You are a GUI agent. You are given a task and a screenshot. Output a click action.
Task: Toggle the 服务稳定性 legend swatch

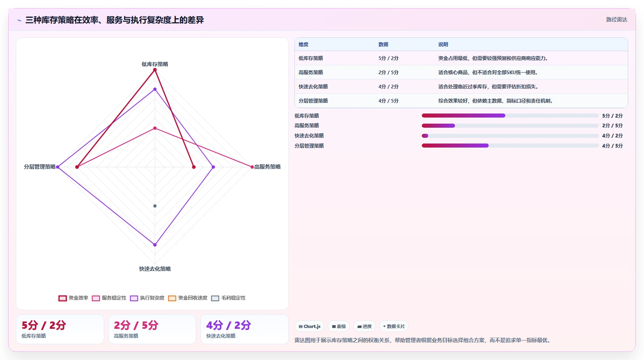(96, 298)
